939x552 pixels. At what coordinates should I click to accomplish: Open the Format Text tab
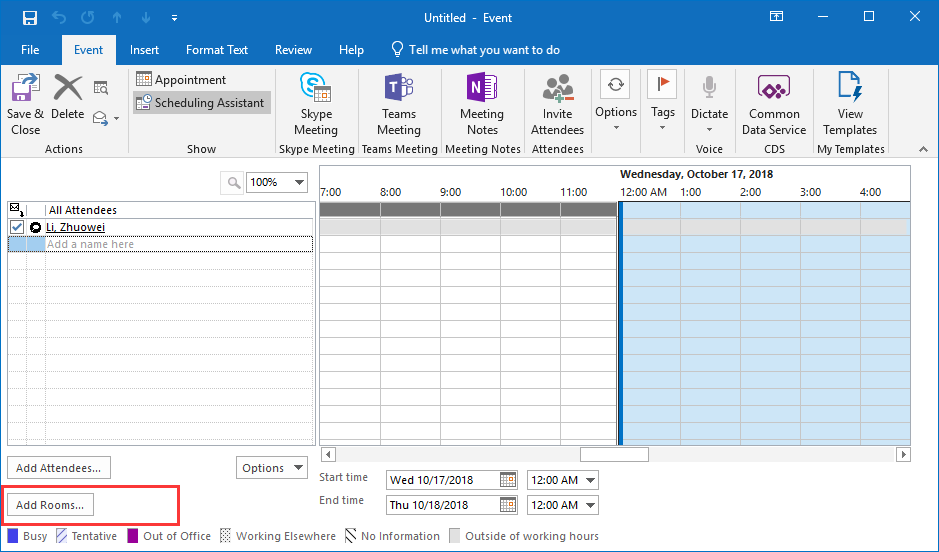pos(217,50)
